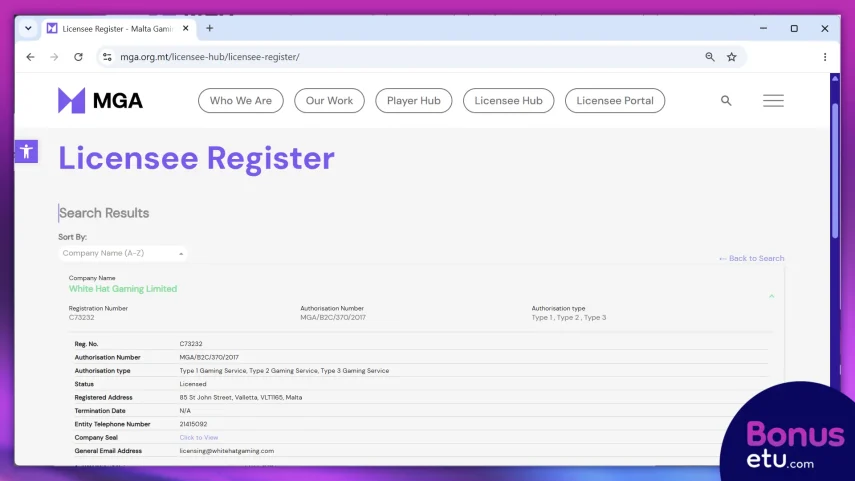Open Our Work menu
This screenshot has height=481, width=855.
tap(329, 100)
